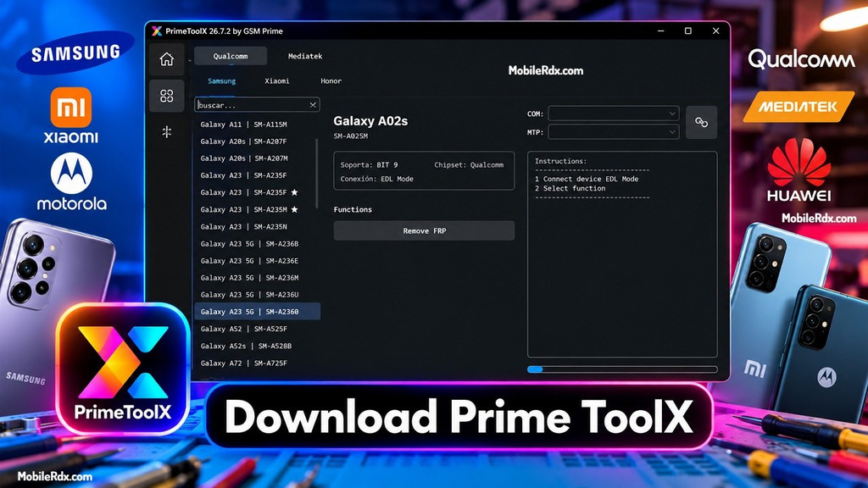This screenshot has height=488, width=868.
Task: Open the four-squares modules icon in sidebar
Action: (x=167, y=96)
